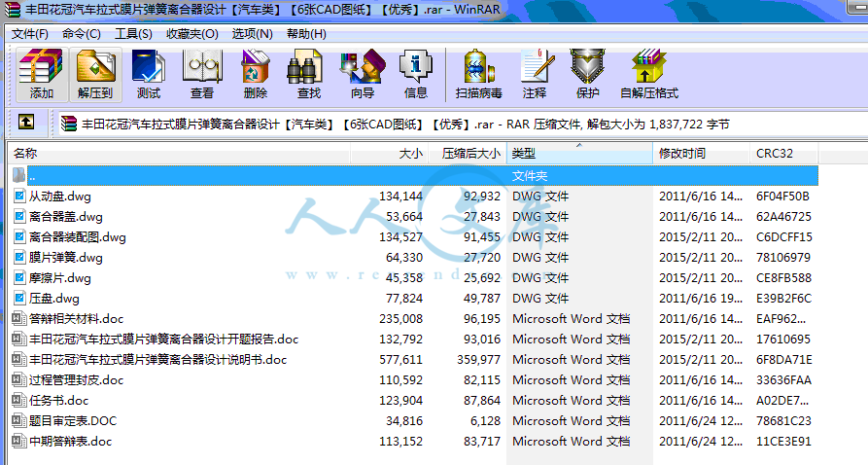Open the 工具(S) menu
The width and height of the screenshot is (868, 465).
coord(133,34)
